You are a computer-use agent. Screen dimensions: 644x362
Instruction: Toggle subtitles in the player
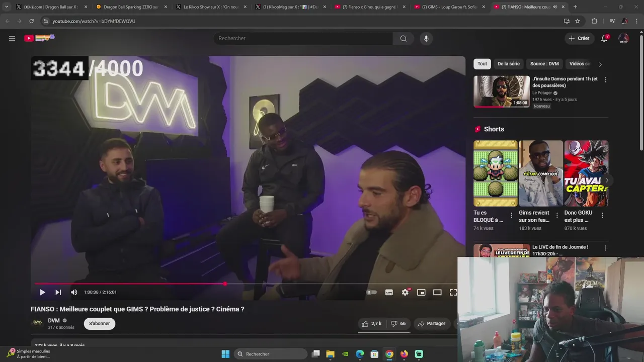(389, 292)
